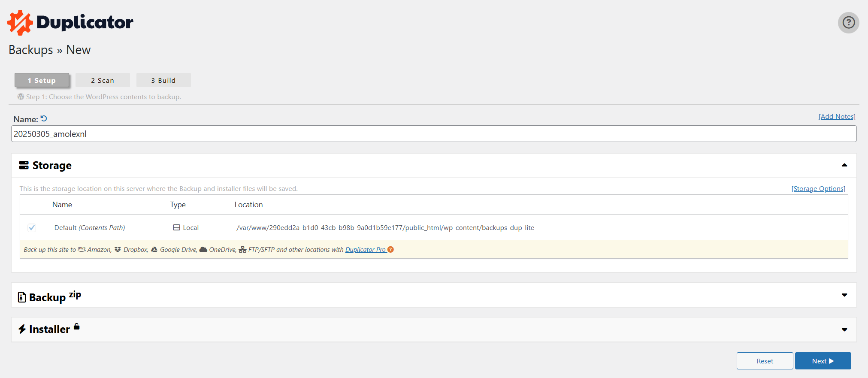The image size is (868, 378).
Task: Click the Backups » New page title
Action: tap(50, 50)
